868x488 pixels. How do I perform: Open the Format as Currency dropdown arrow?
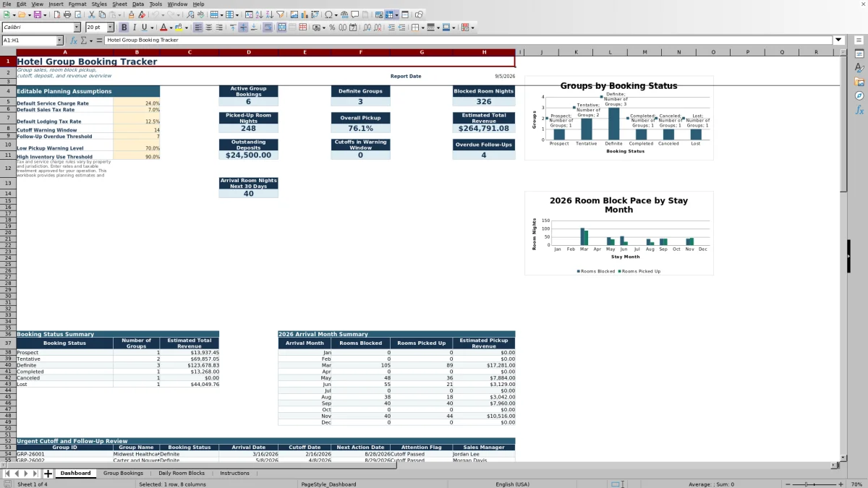pos(323,27)
